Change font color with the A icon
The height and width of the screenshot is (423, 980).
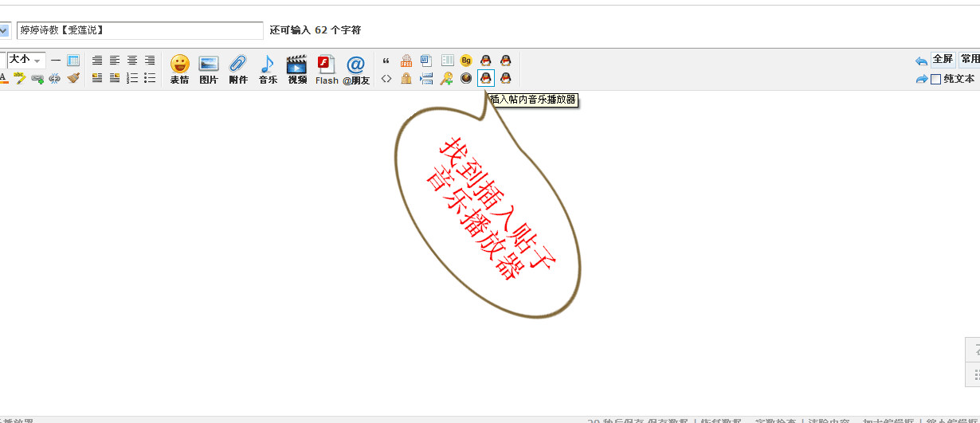[3, 78]
